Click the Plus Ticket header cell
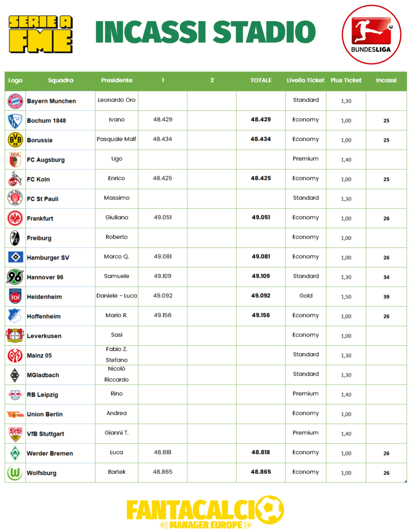411x532 pixels. point(346,80)
